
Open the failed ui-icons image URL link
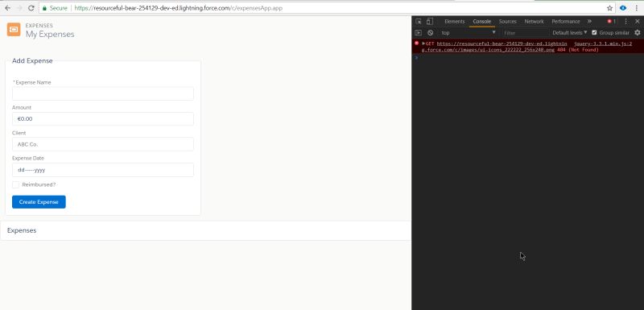point(495,47)
